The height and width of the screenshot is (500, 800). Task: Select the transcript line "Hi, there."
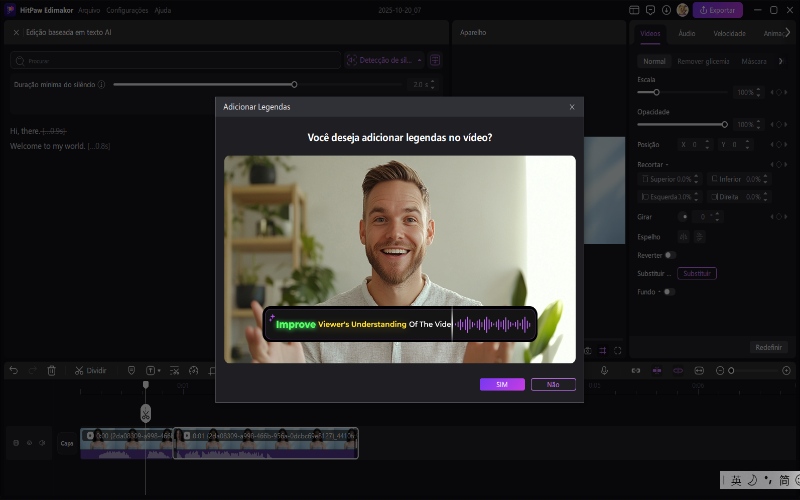click(x=24, y=131)
